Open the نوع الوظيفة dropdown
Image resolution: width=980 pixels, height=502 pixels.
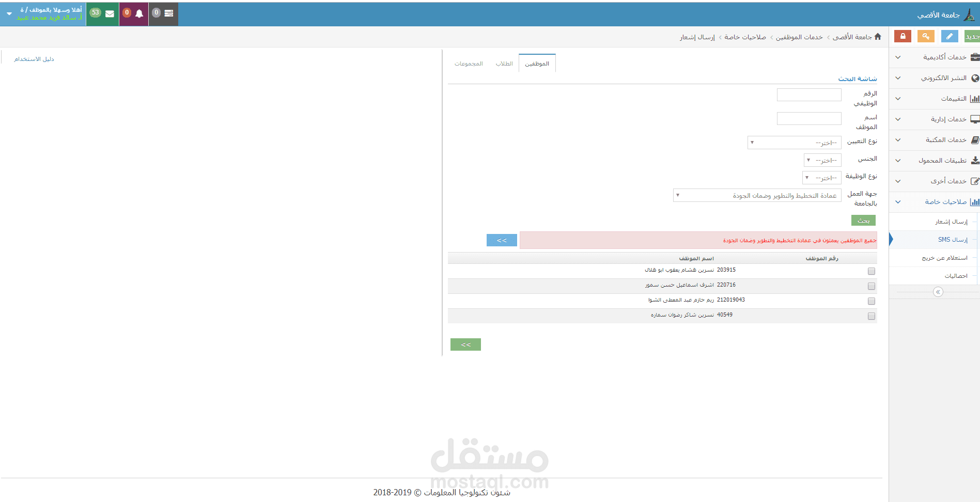[x=822, y=178]
